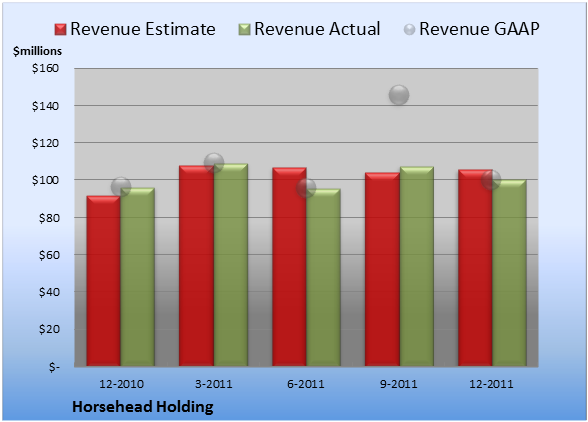Screen dimensions: 588x422
Task: Click the '$20' axis value
Action: click(49, 329)
